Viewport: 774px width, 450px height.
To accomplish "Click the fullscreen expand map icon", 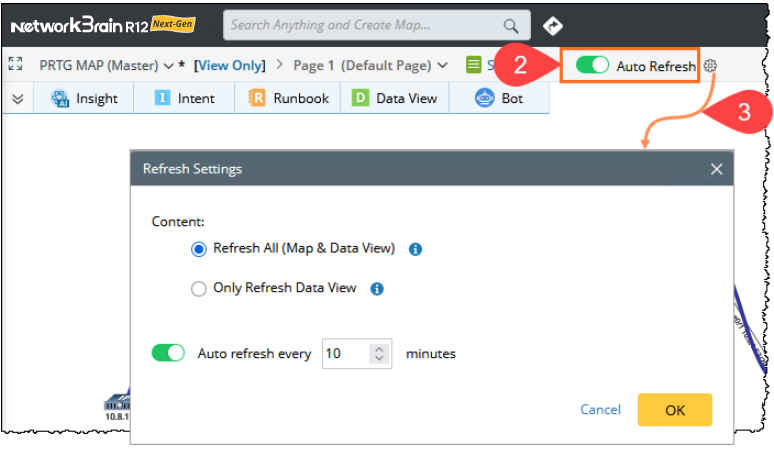I will click(x=15, y=65).
